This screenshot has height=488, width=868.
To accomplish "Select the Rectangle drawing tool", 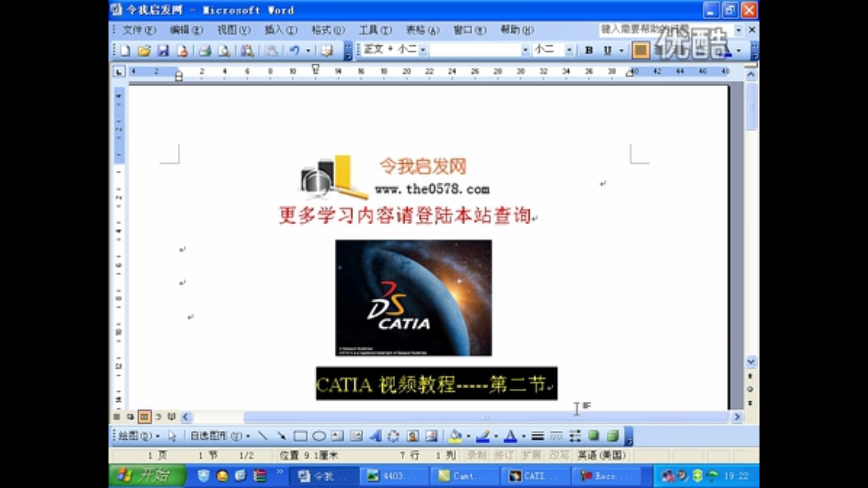I will tap(300, 436).
